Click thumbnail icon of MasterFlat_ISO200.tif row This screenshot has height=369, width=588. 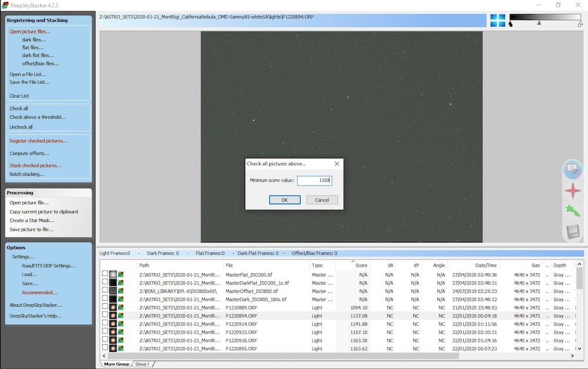click(113, 274)
